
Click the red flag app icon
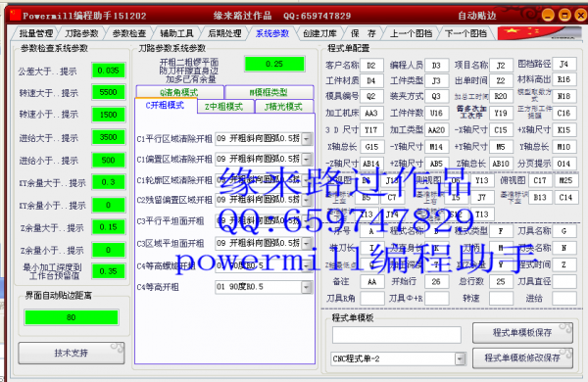coord(15,15)
